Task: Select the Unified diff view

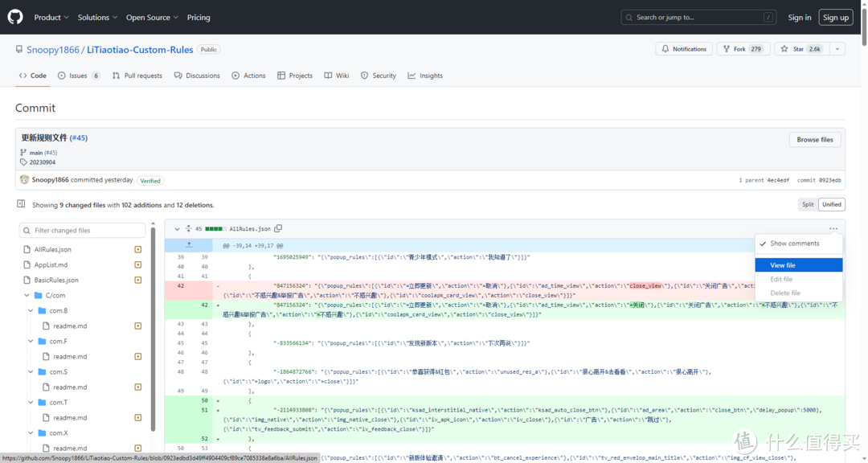Action: click(832, 204)
